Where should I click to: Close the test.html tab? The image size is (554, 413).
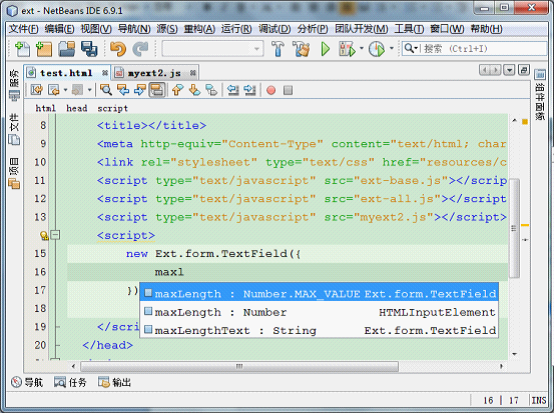click(x=105, y=73)
